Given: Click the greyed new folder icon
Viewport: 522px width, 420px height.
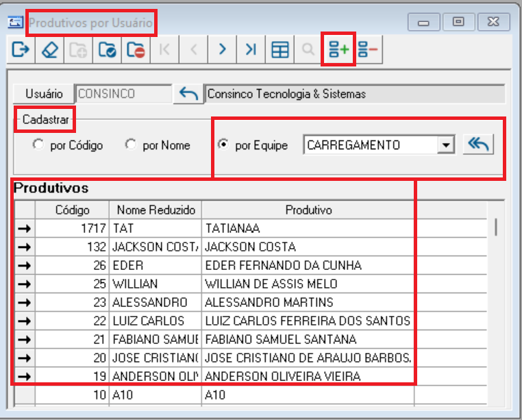Looking at the screenshot, I should pos(78,50).
